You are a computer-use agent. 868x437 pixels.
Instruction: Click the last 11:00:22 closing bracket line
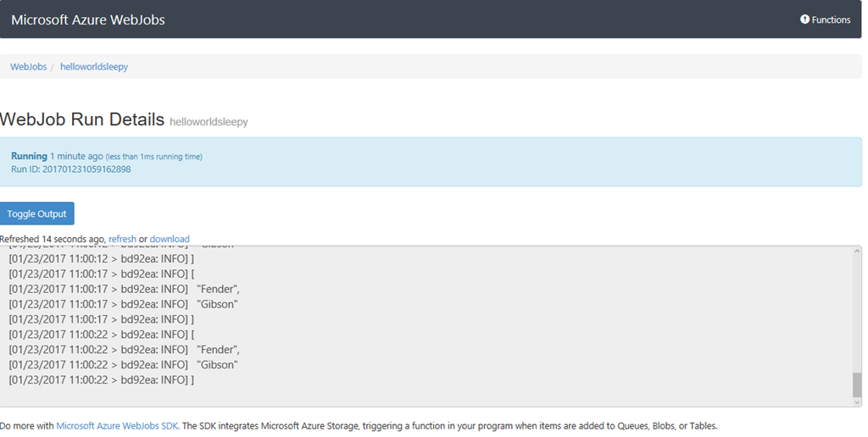(x=102, y=380)
